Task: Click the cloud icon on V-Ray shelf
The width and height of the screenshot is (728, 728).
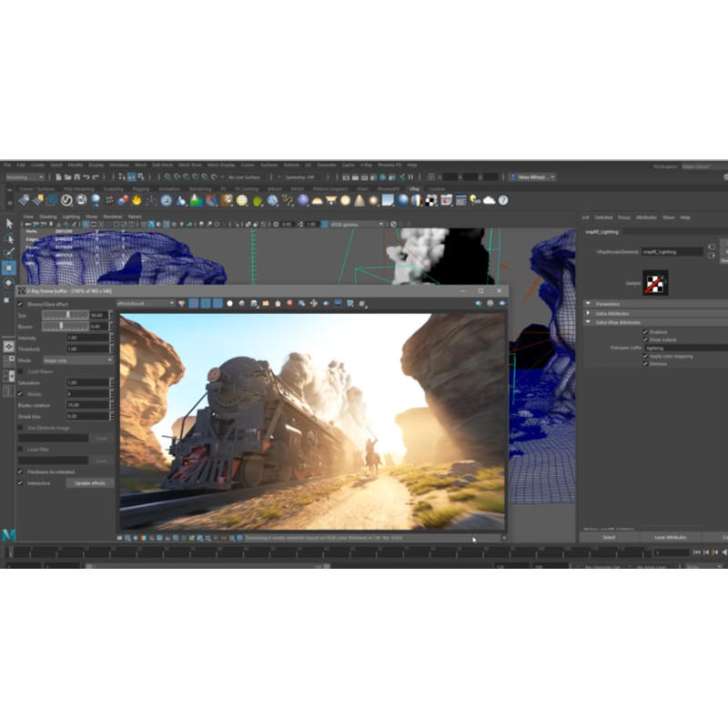Action: [x=489, y=200]
